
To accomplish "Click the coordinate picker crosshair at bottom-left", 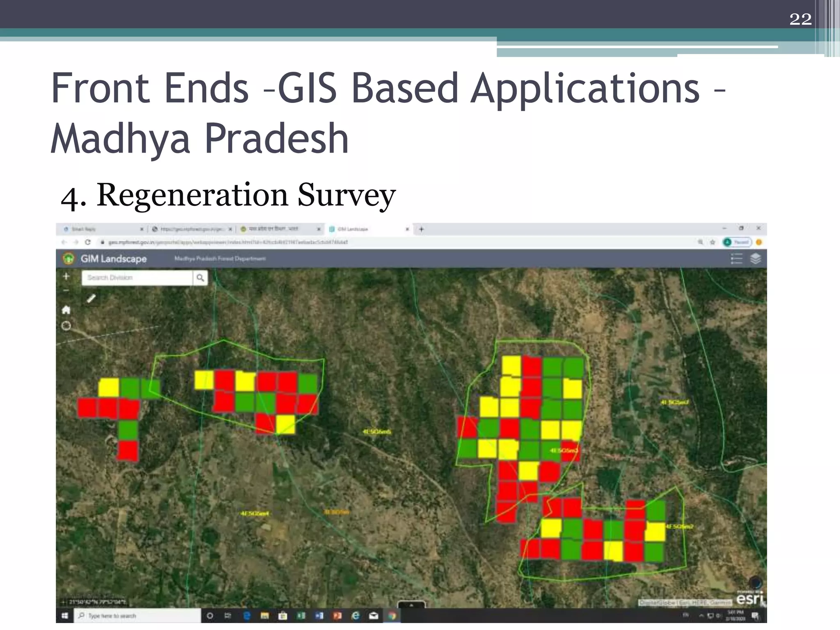I will (x=64, y=602).
